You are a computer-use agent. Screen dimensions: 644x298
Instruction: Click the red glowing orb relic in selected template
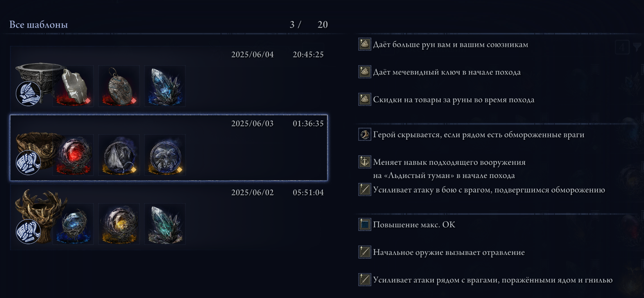point(73,155)
